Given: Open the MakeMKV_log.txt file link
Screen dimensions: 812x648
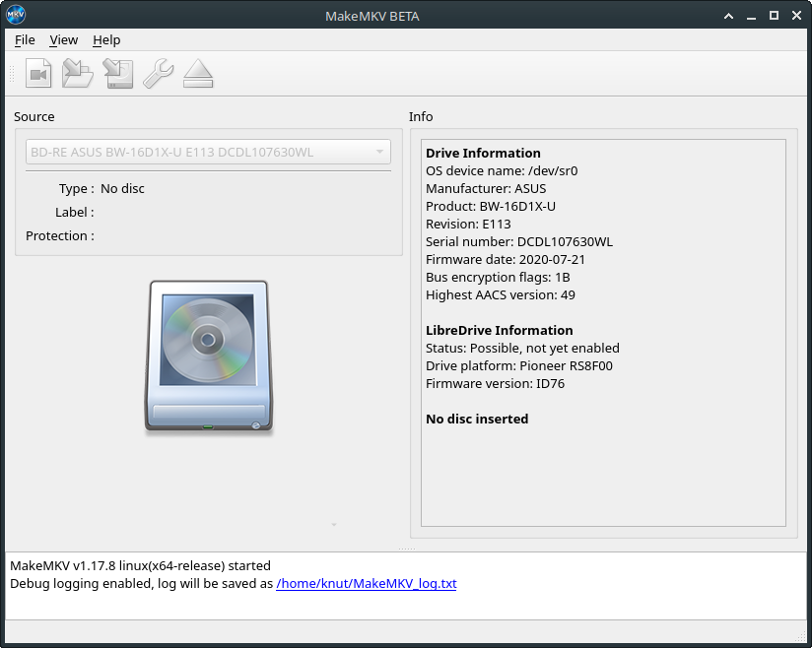Looking at the screenshot, I should pos(367,583).
